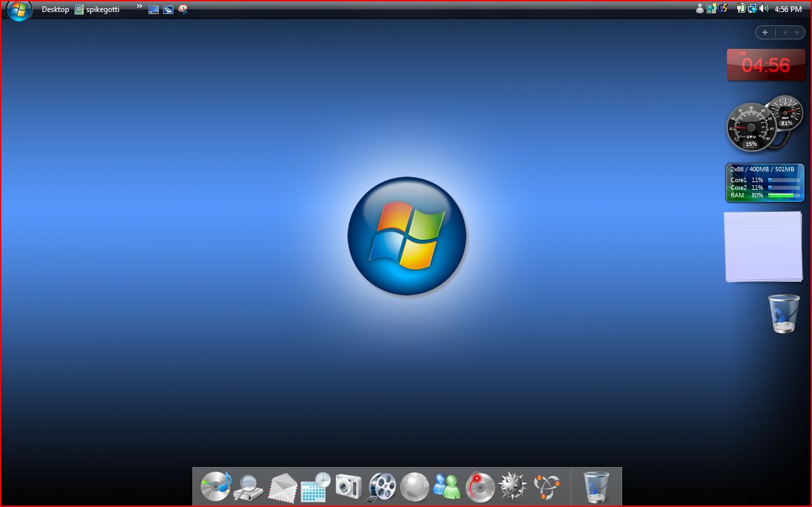Open the camera dock icon
This screenshot has width=812, height=507.
click(x=349, y=487)
